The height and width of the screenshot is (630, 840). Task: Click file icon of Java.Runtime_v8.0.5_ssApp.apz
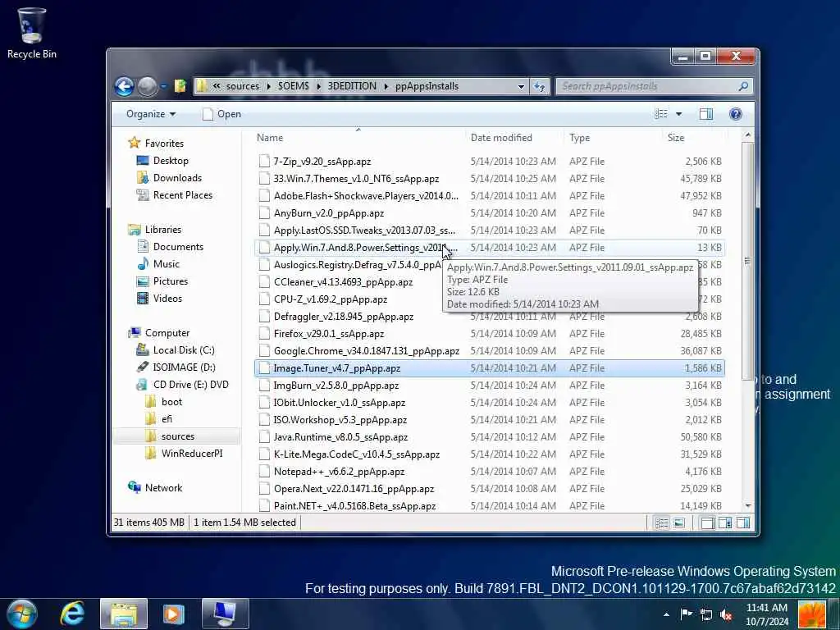[x=264, y=437]
